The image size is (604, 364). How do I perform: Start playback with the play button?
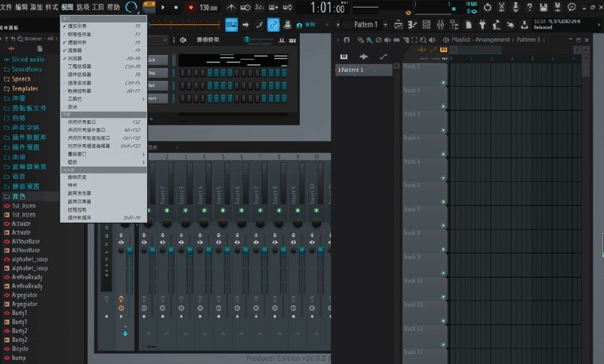point(163,8)
